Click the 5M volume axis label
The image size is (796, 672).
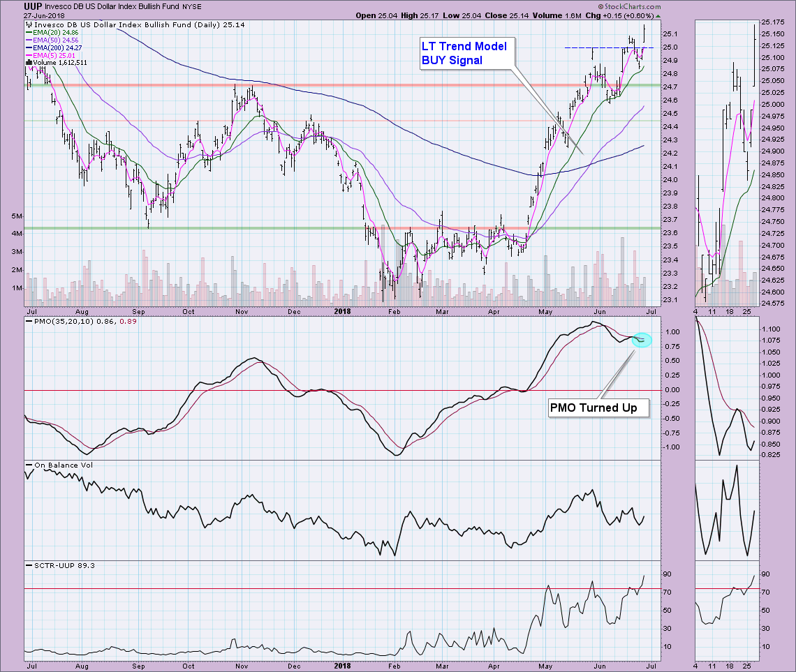[17, 216]
